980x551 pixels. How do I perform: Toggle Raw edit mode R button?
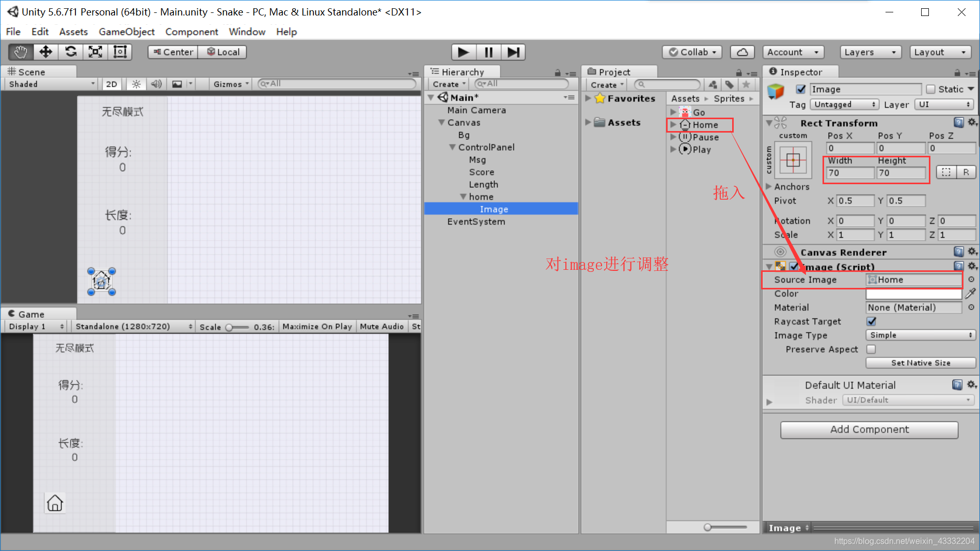coord(966,172)
